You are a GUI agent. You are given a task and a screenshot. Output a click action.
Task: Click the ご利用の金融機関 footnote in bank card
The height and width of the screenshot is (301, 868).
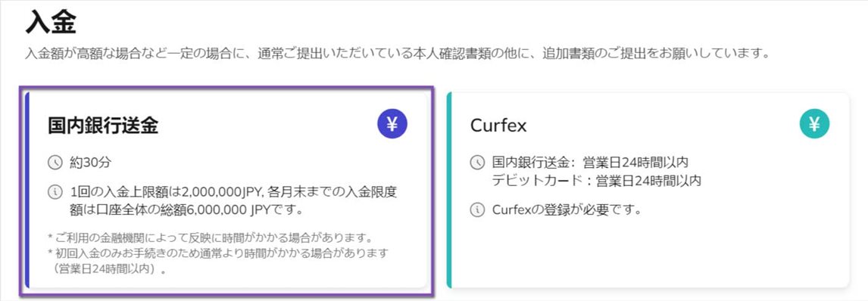pos(209,238)
